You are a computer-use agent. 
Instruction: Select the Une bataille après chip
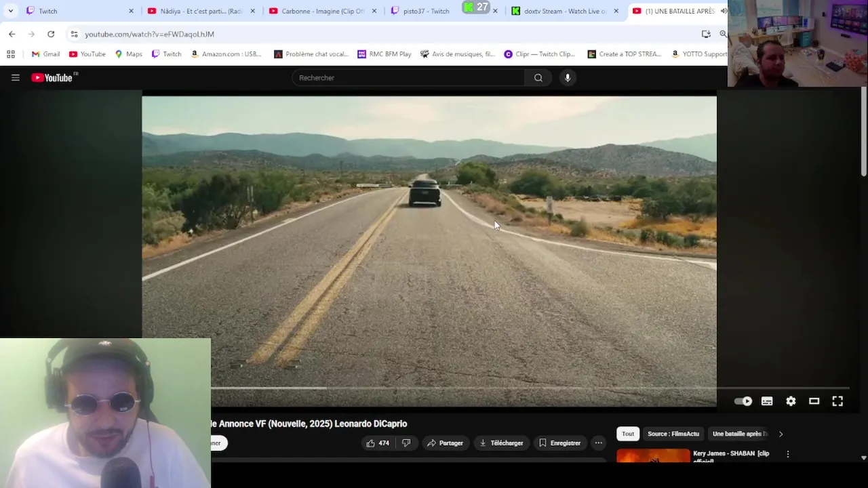point(739,434)
